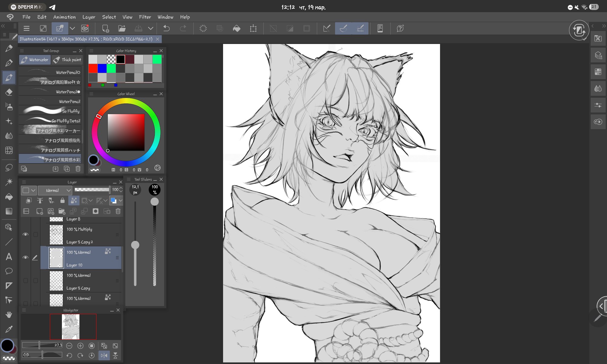Image resolution: width=607 pixels, height=364 pixels.
Task: Toggle Lock transparent pixels in Layer panel
Action: [74, 201]
